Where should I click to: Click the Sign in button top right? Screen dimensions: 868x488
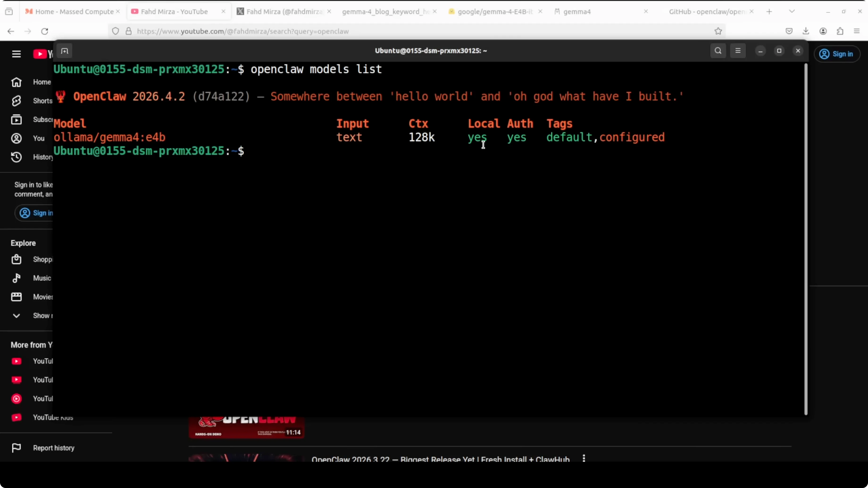[x=837, y=54]
